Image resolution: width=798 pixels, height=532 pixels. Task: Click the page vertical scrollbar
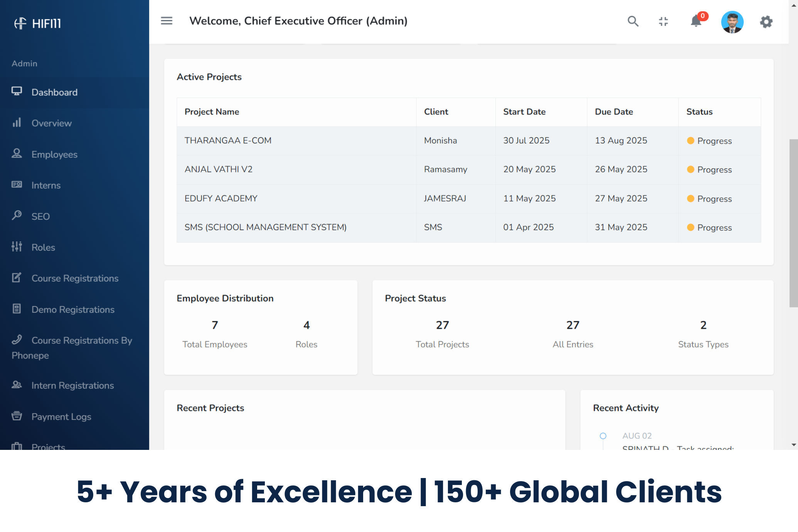click(793, 223)
